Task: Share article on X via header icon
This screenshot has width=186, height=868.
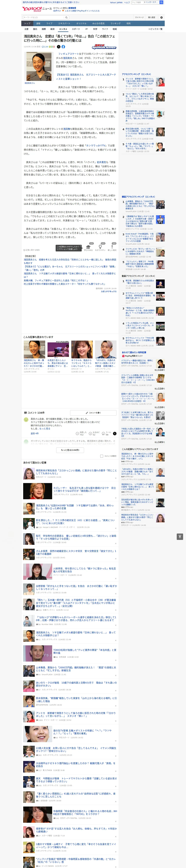Action: coord(59,47)
